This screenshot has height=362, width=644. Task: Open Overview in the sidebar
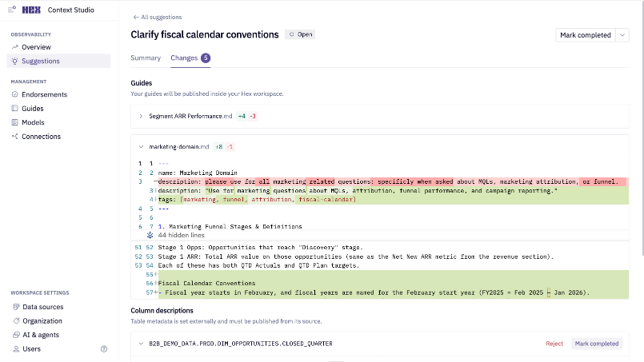point(35,47)
